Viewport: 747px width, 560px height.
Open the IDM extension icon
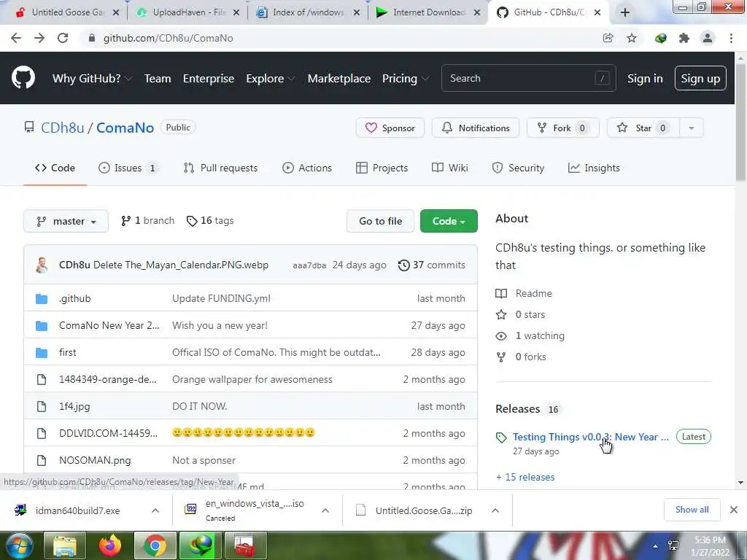(x=660, y=38)
